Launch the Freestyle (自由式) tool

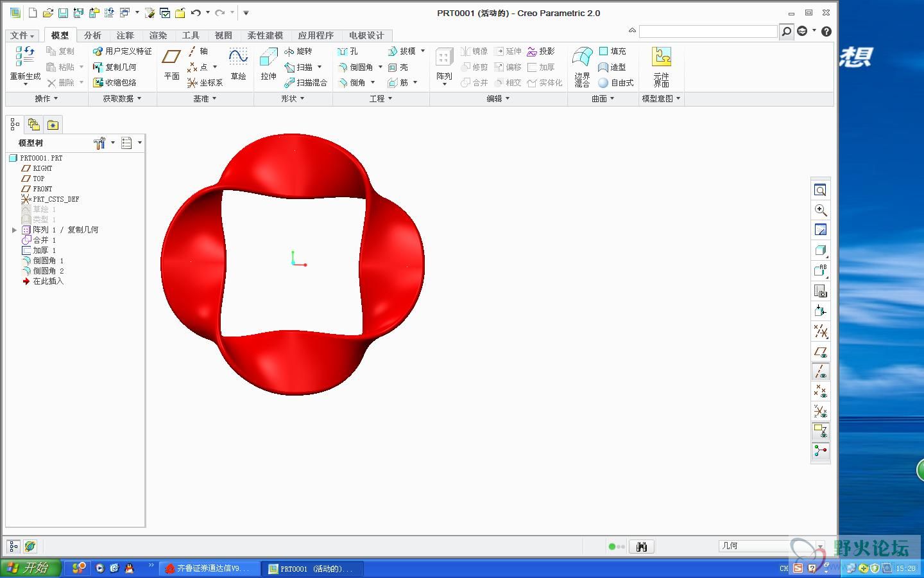coord(616,83)
